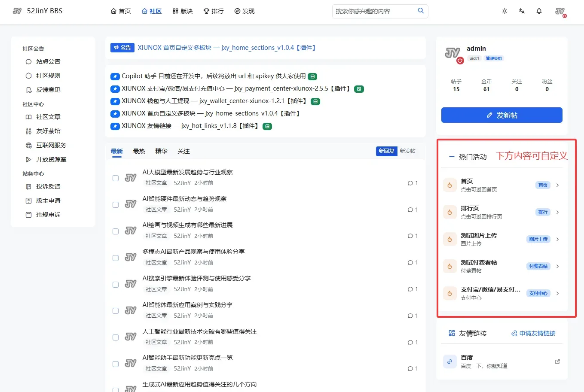Open the 公告 XIUNOX 首页自定义多板块 announcement
The height and width of the screenshot is (392, 584).
click(x=228, y=48)
